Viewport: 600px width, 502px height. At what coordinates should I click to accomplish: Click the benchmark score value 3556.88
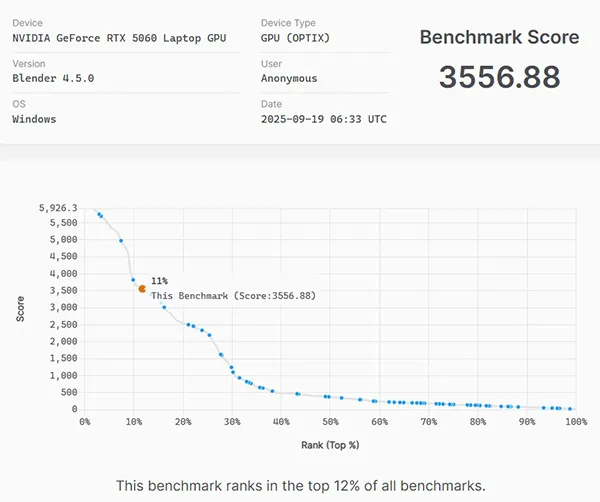pos(498,77)
